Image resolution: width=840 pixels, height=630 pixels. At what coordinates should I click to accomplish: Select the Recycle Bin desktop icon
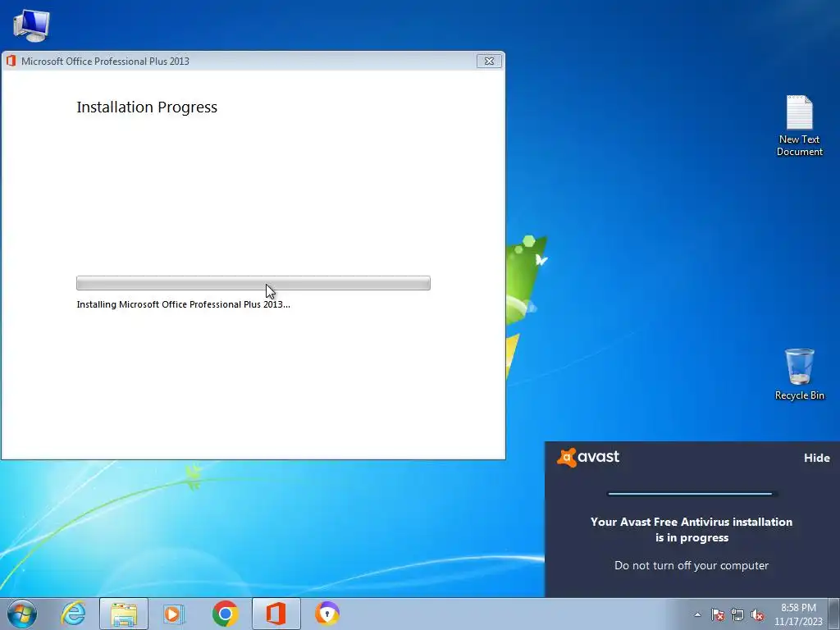799,374
